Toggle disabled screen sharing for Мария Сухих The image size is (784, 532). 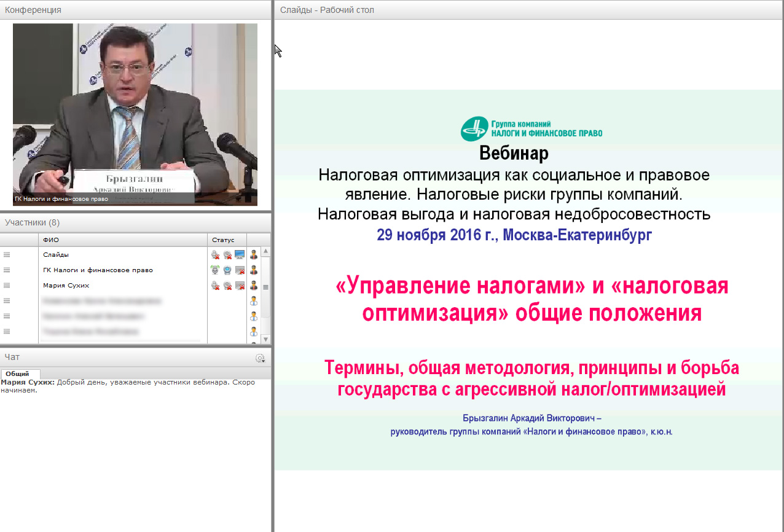[240, 285]
